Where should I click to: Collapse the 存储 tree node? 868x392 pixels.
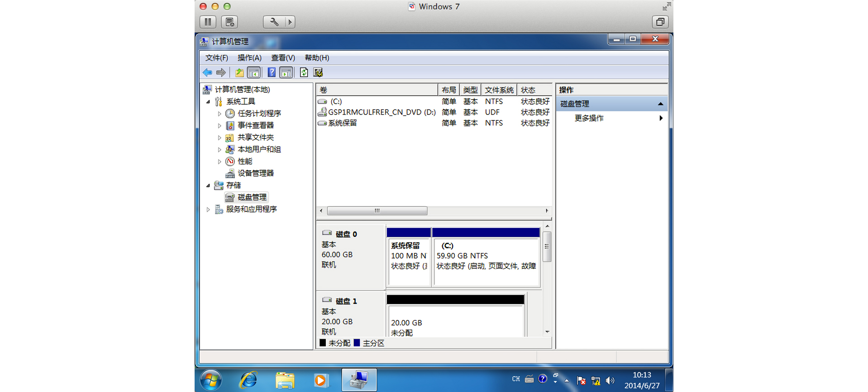[x=208, y=186]
